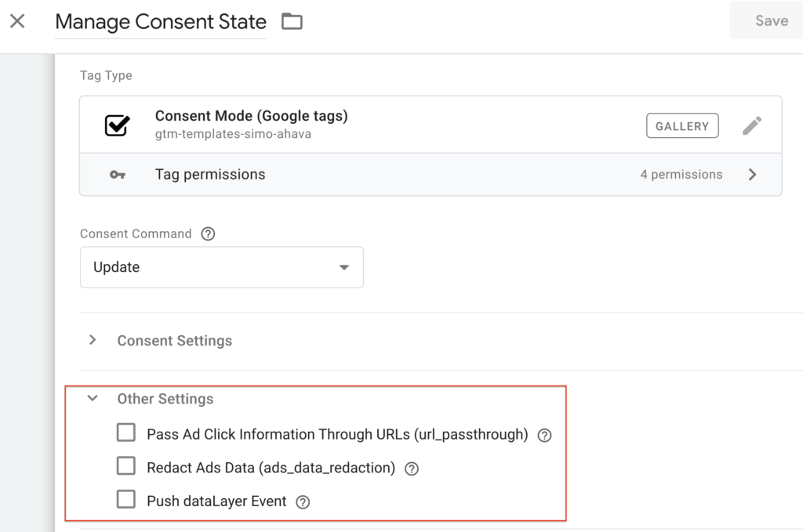
Task: Click the Save button
Action: pyautogui.click(x=771, y=21)
